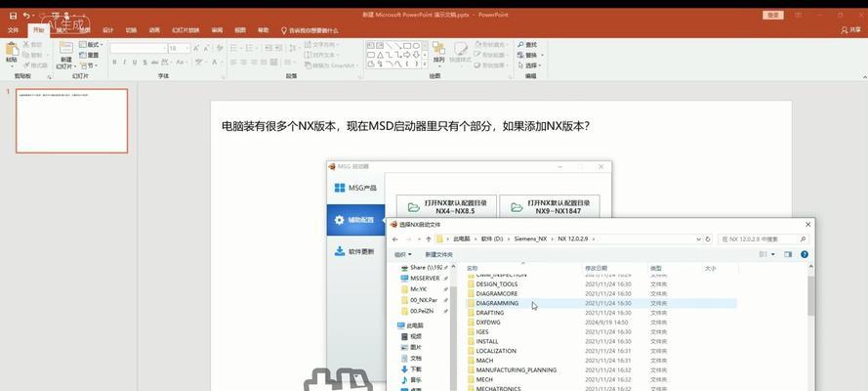This screenshot has height=391, width=868.
Task: Click 新建文件夹 in file dialog
Action: [x=439, y=254]
